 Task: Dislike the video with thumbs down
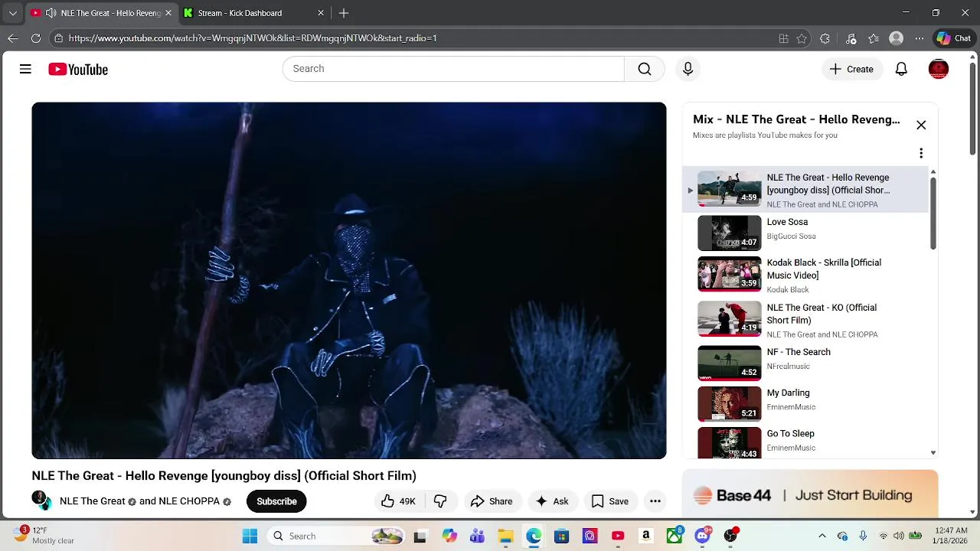pos(440,501)
